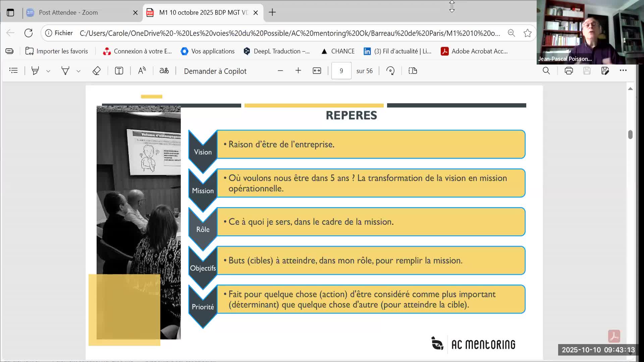Click the page number input field

[341, 71]
